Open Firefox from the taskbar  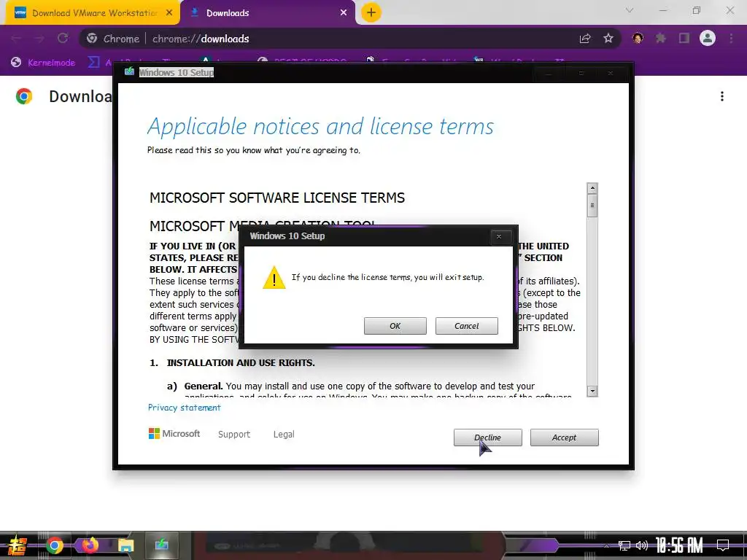pyautogui.click(x=90, y=545)
